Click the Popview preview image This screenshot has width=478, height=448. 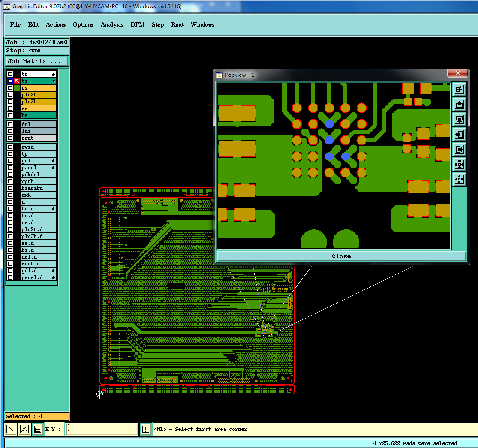[334, 165]
